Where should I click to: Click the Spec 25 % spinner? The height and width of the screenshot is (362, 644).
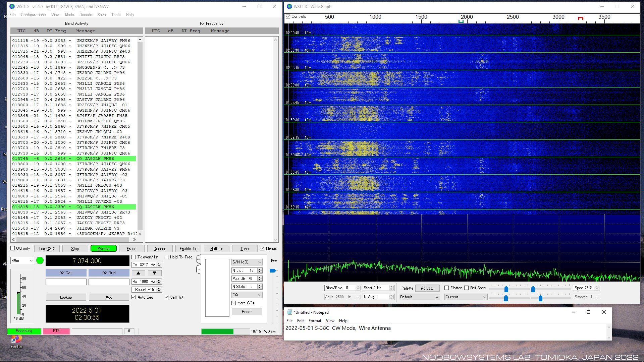coord(586,288)
